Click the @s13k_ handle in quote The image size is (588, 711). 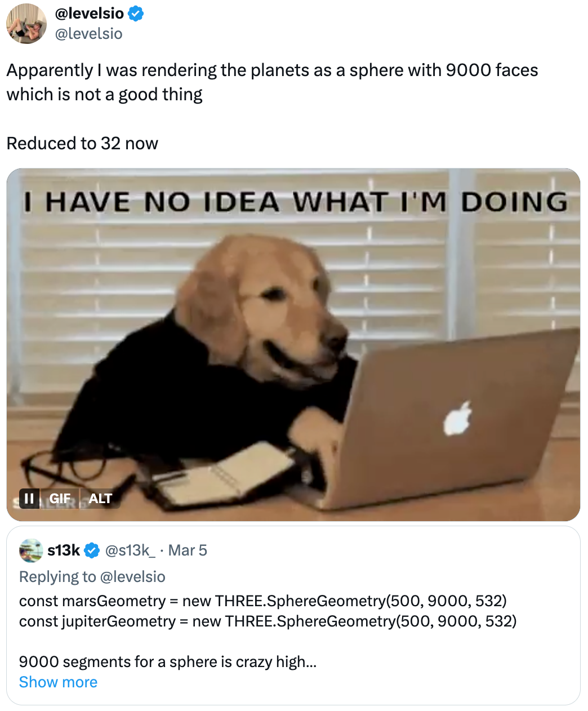[130, 550]
